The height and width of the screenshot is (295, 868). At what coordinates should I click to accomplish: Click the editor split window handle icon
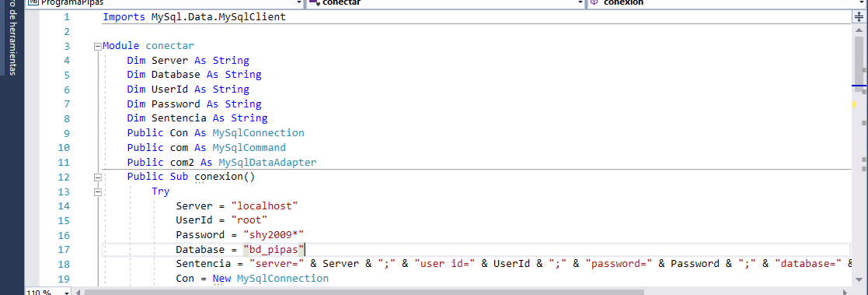pyautogui.click(x=859, y=16)
